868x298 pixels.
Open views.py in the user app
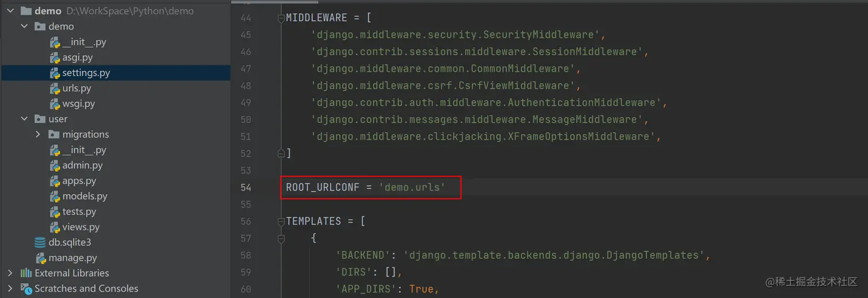81,227
